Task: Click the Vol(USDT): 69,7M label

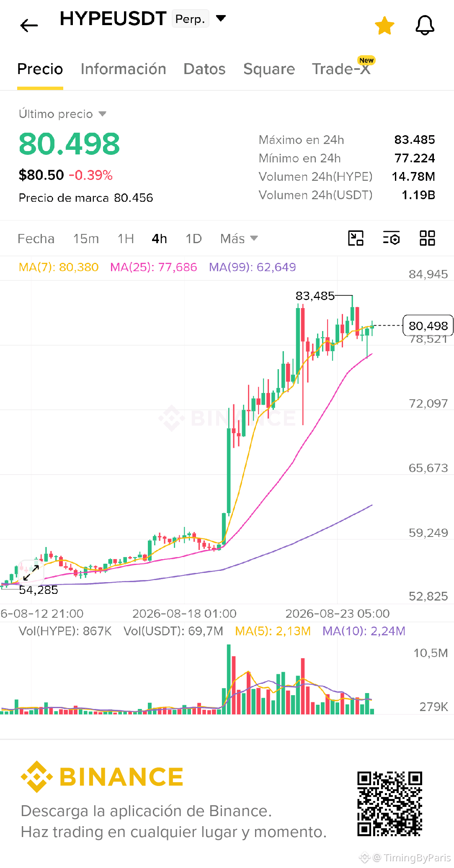Action: [173, 631]
